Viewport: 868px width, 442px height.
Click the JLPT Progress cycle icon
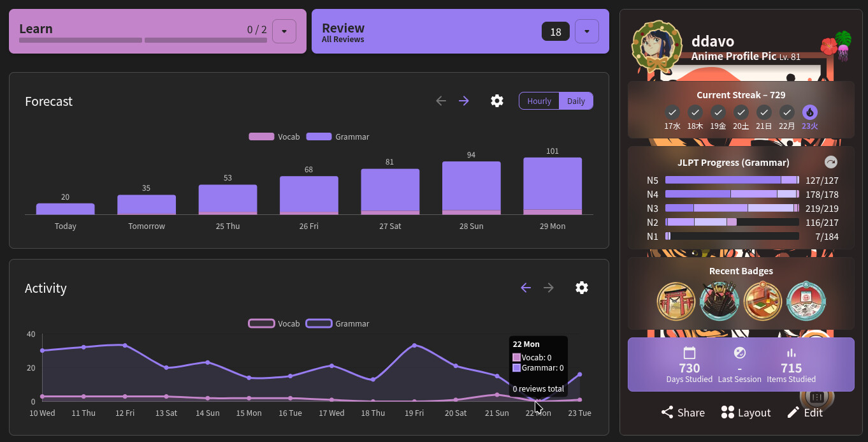pos(830,162)
